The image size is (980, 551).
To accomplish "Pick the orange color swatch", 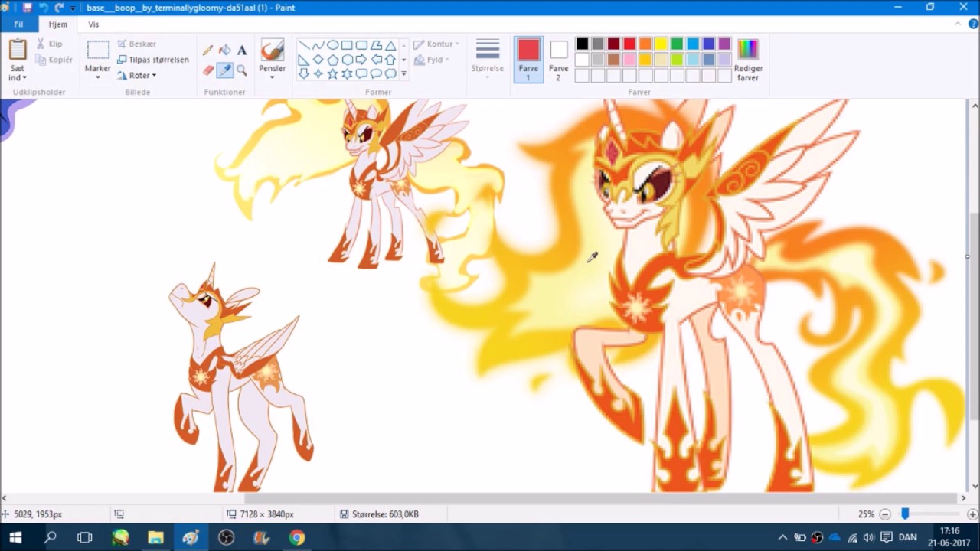I will (x=645, y=44).
